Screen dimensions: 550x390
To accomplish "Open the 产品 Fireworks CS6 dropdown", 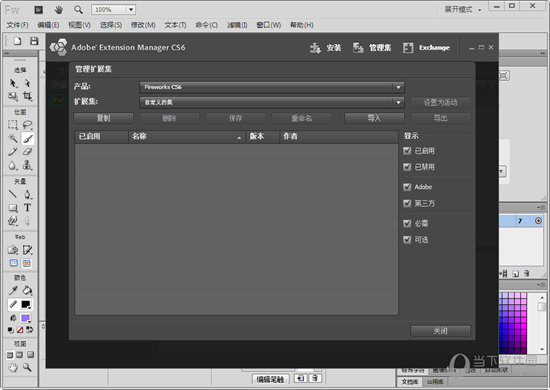I will pyautogui.click(x=272, y=87).
